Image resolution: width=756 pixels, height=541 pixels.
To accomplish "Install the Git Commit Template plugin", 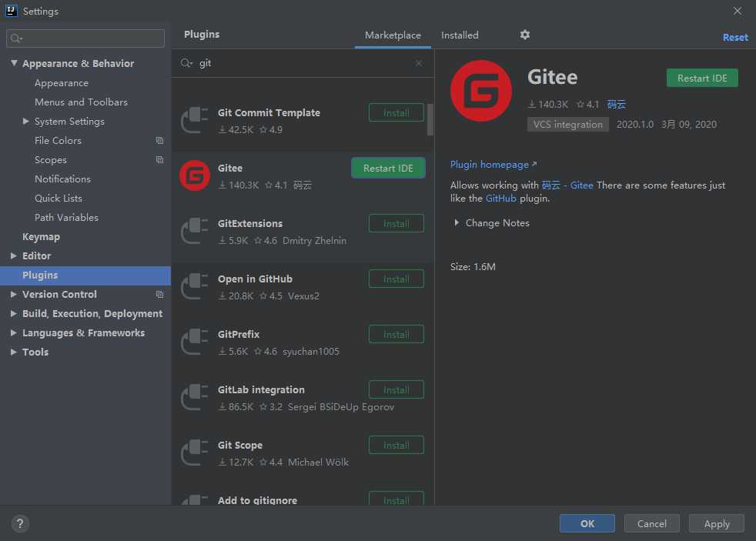I will coord(396,112).
